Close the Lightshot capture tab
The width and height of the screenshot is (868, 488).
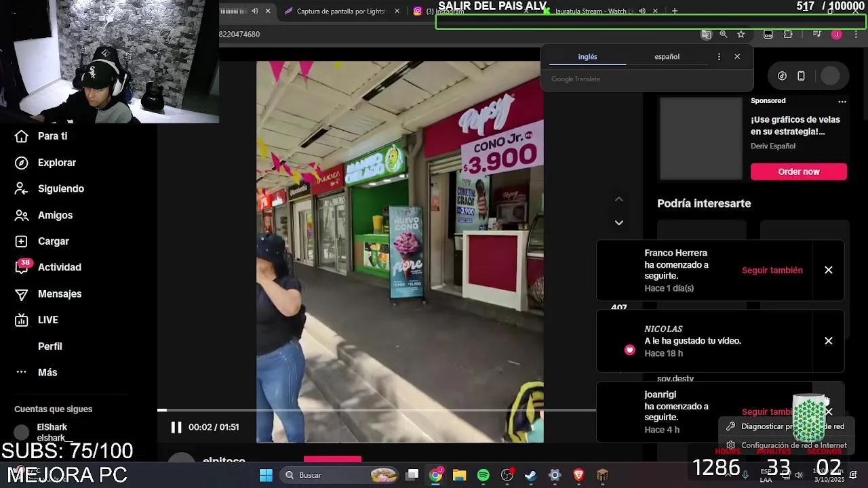397,12
